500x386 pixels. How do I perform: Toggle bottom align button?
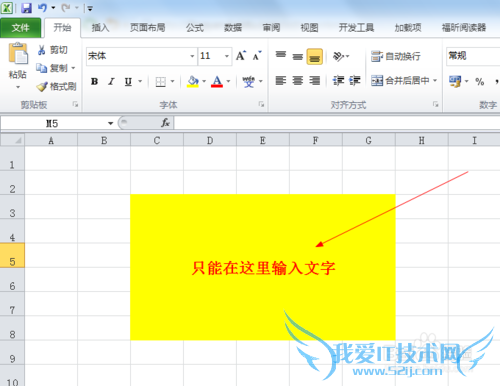(315, 56)
